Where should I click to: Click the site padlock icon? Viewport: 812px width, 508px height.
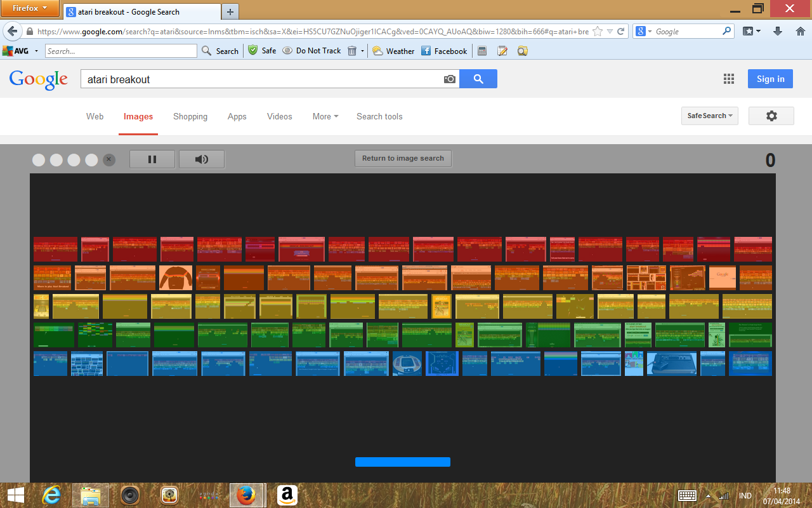point(29,31)
